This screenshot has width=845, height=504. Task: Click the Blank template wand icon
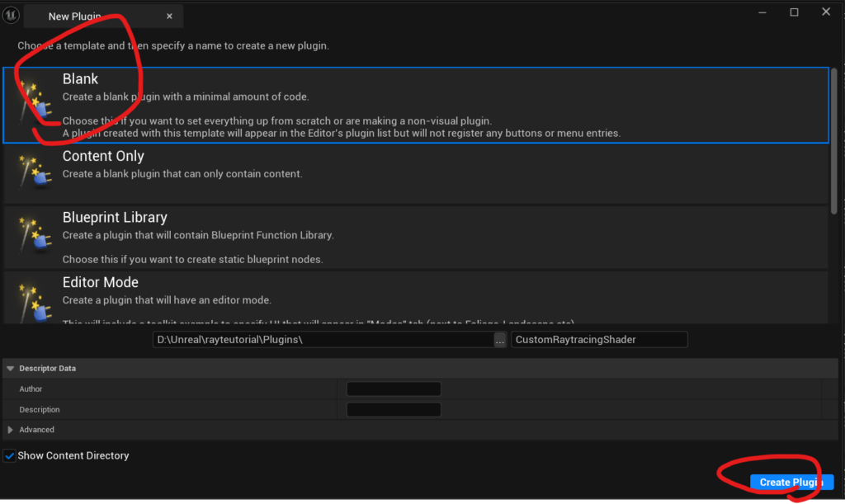(x=35, y=105)
